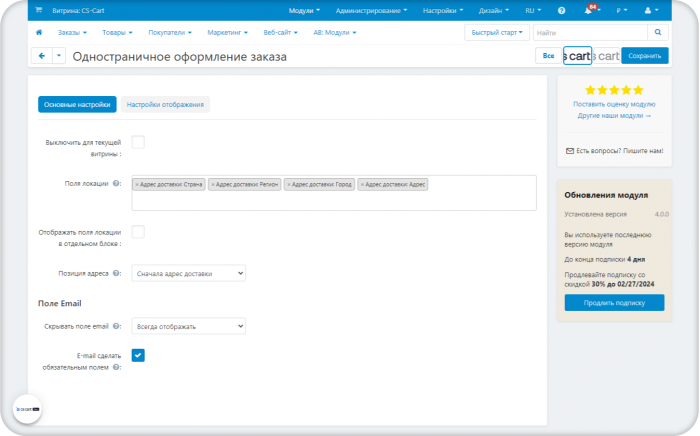Open the Веб-сайт menu
Viewport: 700px width, 436px height.
[280, 32]
